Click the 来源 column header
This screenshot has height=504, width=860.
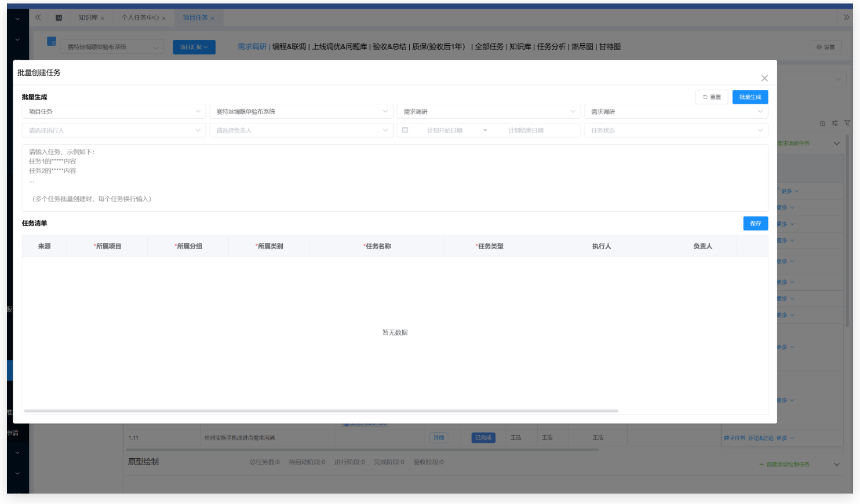point(45,246)
